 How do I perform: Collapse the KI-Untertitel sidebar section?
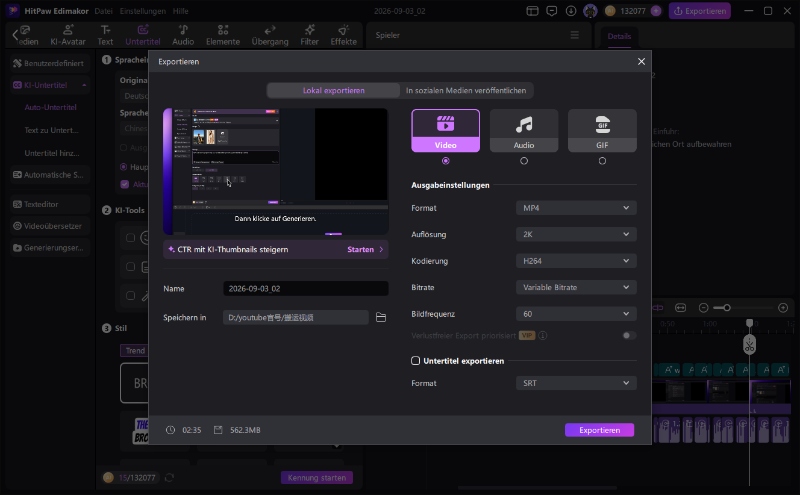click(84, 85)
